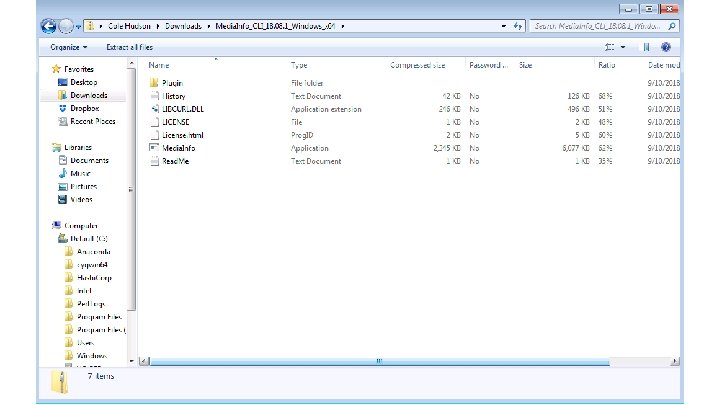The height and width of the screenshot is (405, 720).
Task: Click the horizontal scrollbar left arrow
Action: [144, 361]
